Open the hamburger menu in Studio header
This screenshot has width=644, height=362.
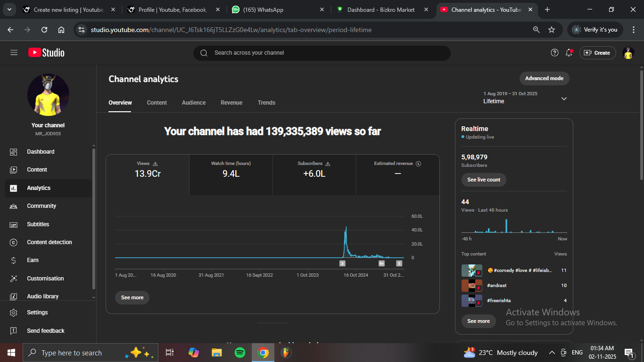(14, 53)
